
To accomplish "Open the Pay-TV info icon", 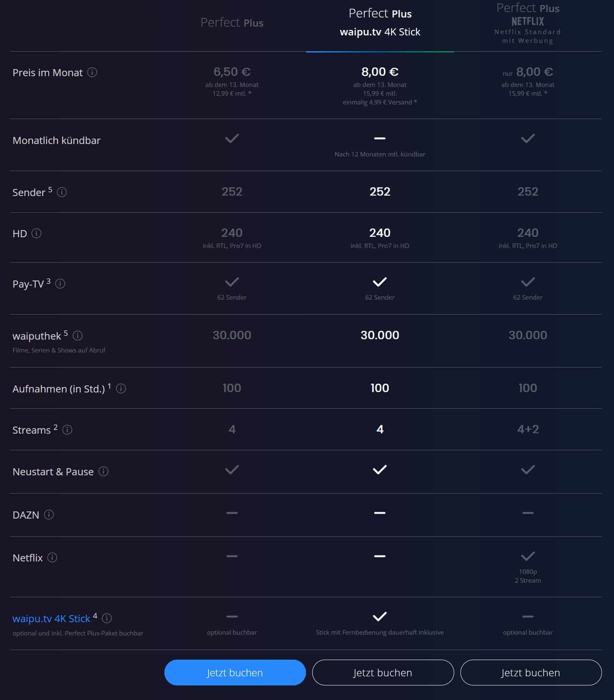I will pos(60,284).
